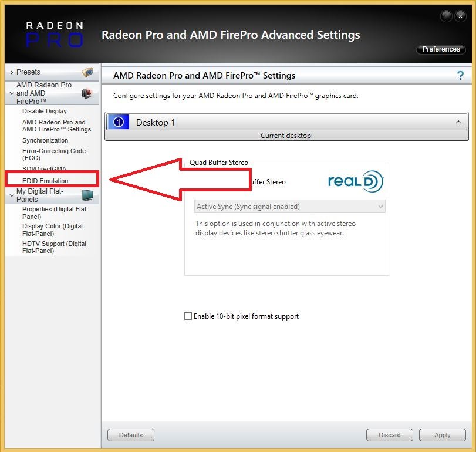Open AMD Radeon Pro and AMD FirePro Settings page

(56, 126)
